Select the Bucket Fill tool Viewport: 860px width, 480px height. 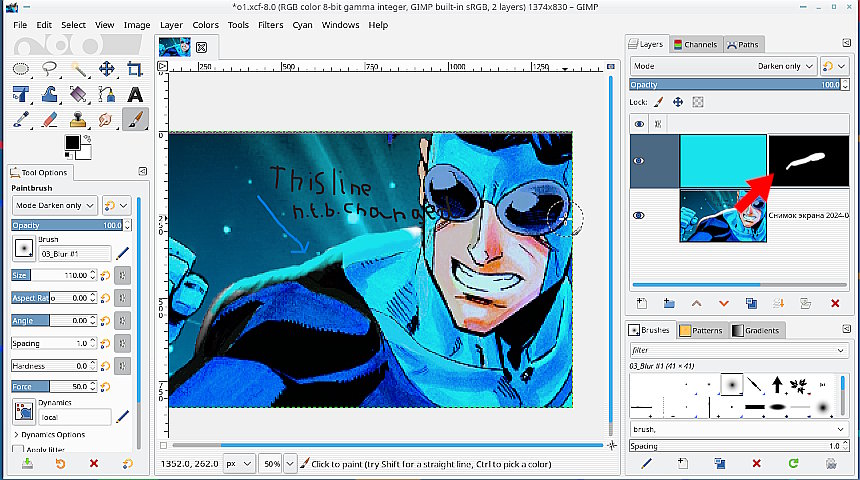78,94
